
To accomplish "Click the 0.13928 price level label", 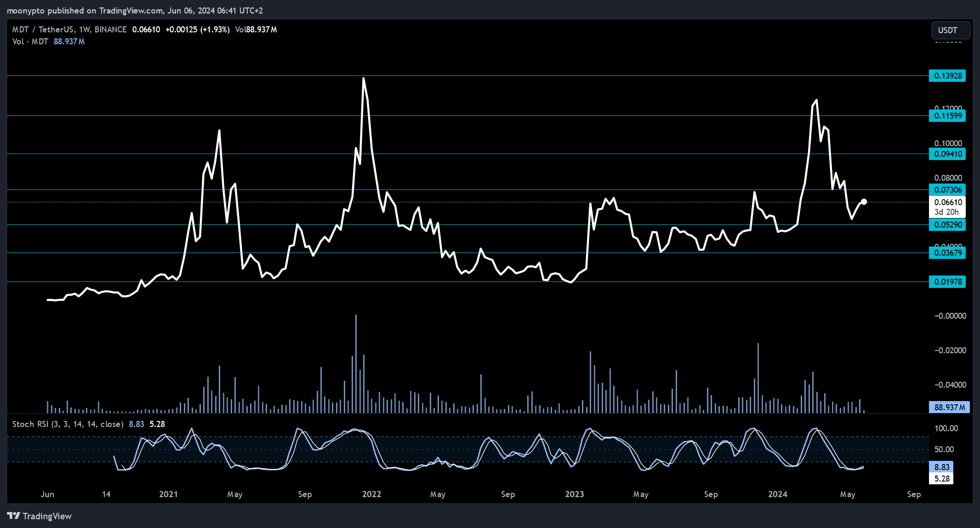I will [947, 76].
